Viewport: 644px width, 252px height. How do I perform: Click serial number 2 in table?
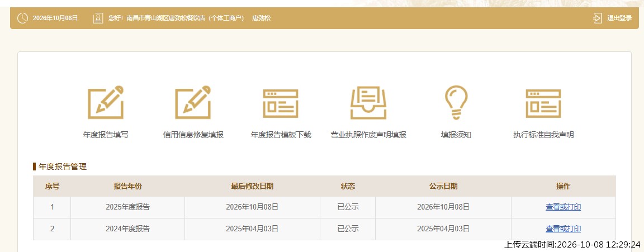[52, 229]
